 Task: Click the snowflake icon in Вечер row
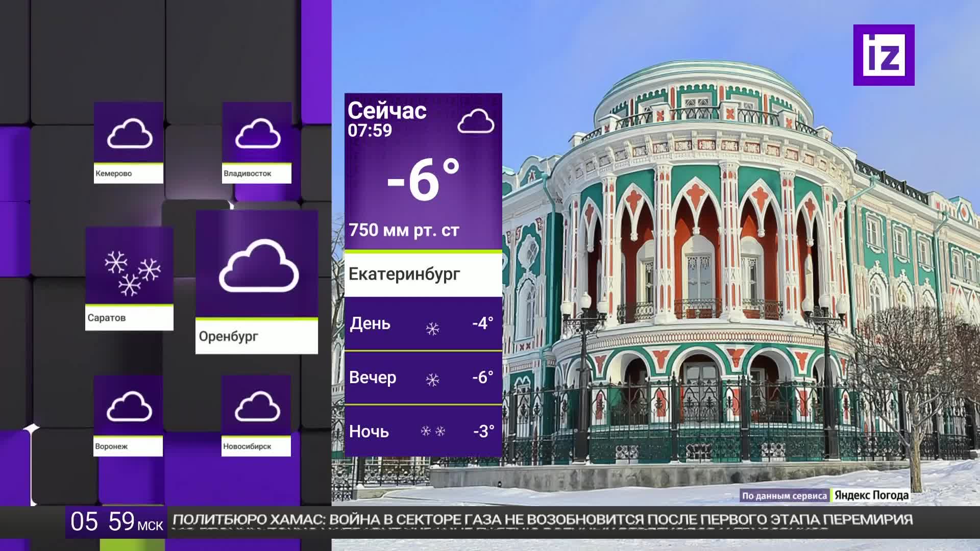[x=432, y=380]
